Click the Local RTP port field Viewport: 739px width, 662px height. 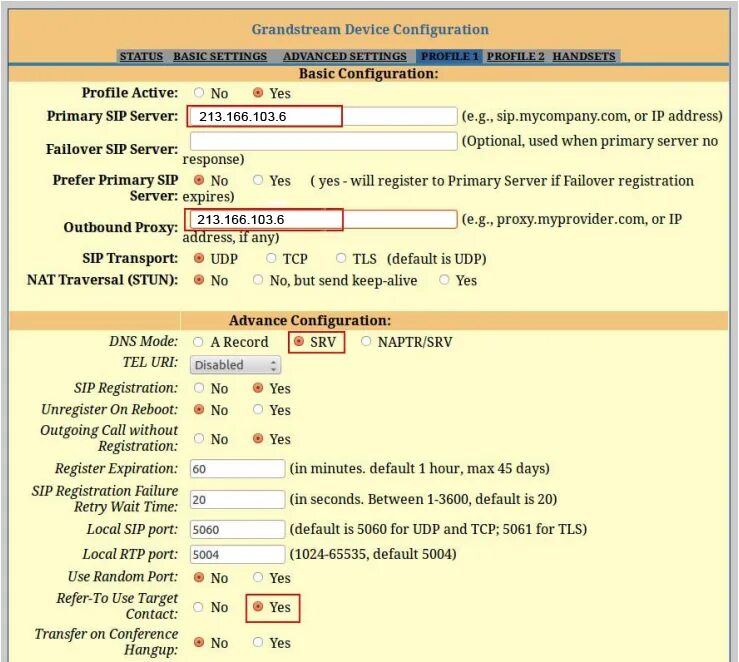click(x=237, y=555)
